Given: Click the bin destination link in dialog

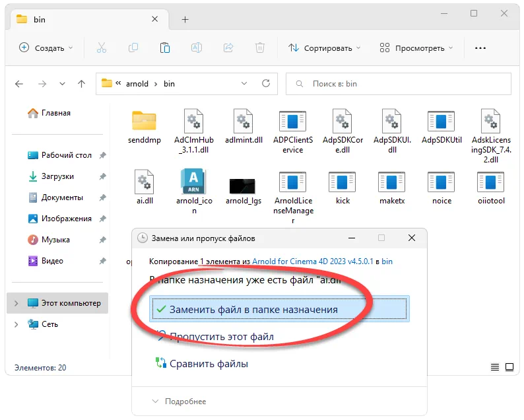Looking at the screenshot, I should (x=387, y=262).
